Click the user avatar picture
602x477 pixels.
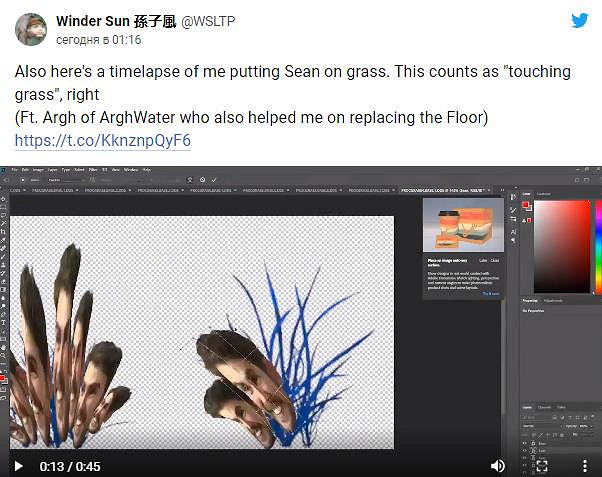[x=30, y=30]
